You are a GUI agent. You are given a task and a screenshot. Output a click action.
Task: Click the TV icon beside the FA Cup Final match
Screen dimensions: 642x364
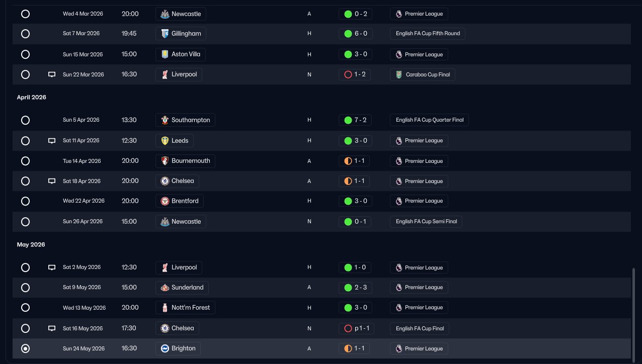click(51, 328)
